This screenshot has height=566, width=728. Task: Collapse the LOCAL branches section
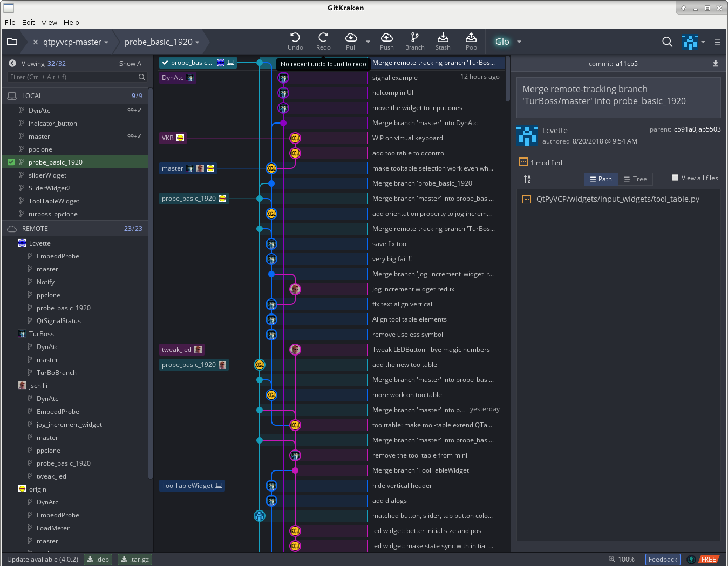[76, 96]
